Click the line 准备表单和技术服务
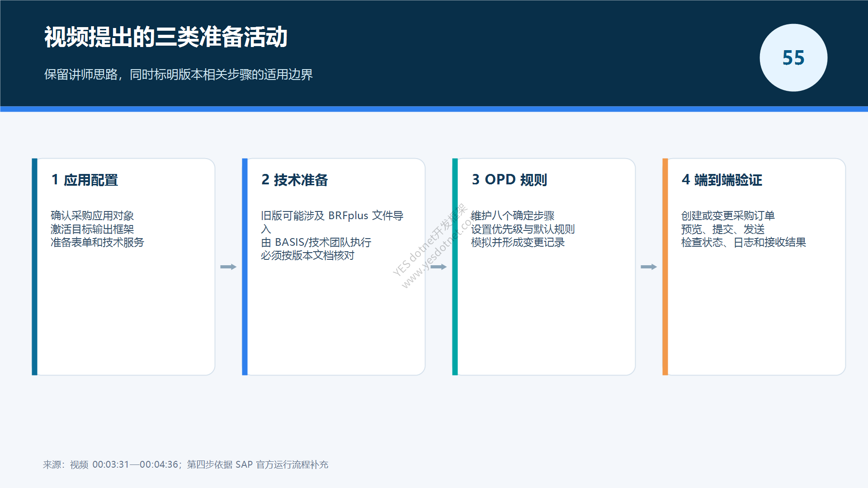The height and width of the screenshot is (488, 868). point(97,242)
